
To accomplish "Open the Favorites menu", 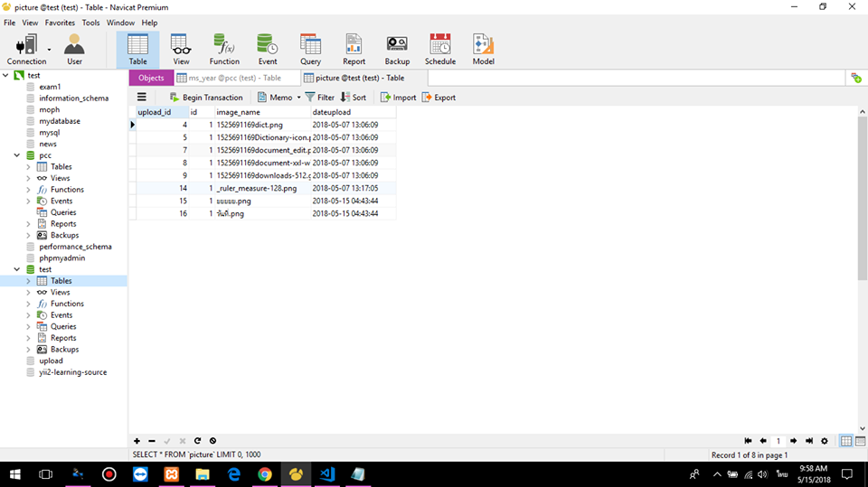I will click(x=60, y=23).
